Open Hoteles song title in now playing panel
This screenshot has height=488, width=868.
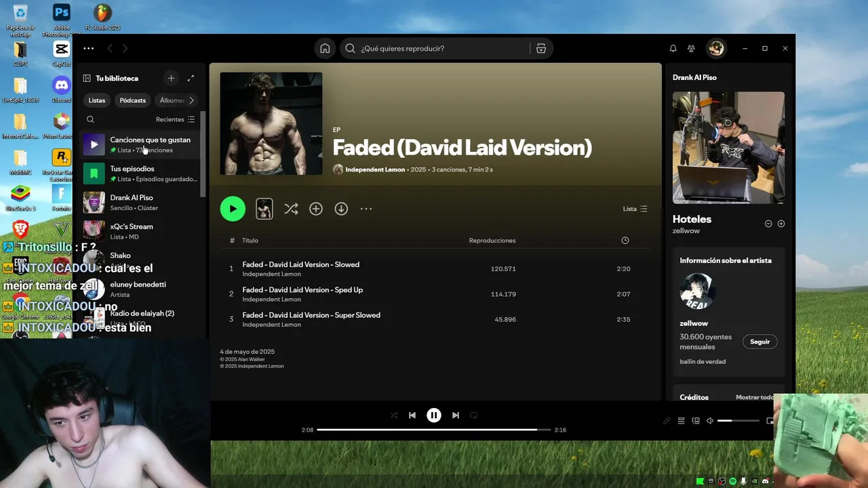(692, 219)
